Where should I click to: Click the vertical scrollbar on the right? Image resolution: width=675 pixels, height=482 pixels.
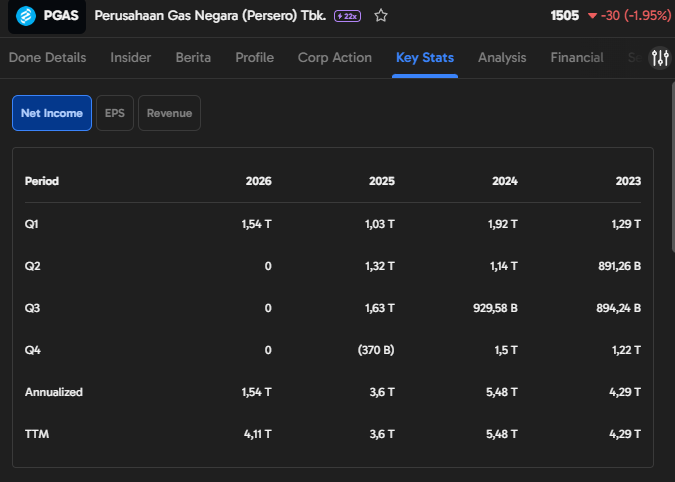673,166
